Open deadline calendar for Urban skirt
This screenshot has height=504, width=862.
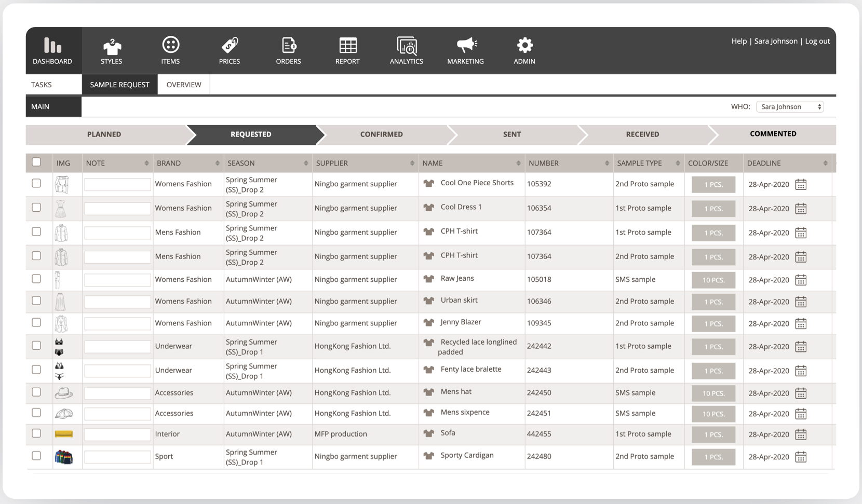point(801,302)
